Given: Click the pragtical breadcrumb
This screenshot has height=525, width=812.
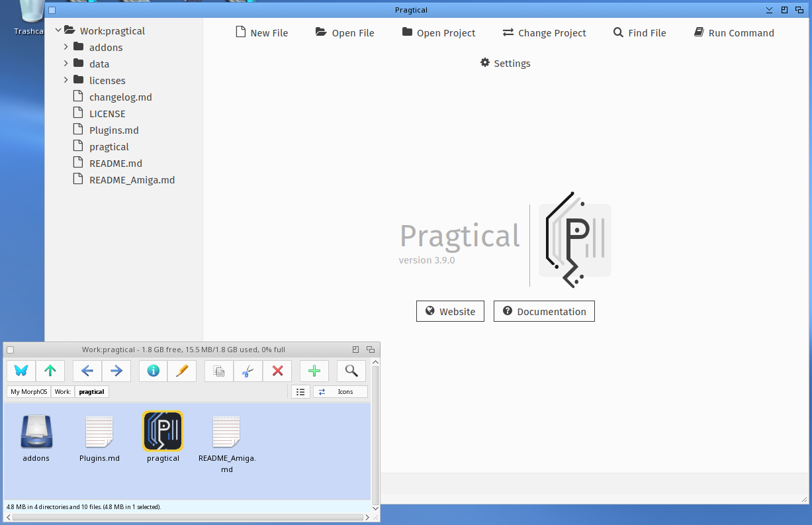Looking at the screenshot, I should tap(91, 392).
